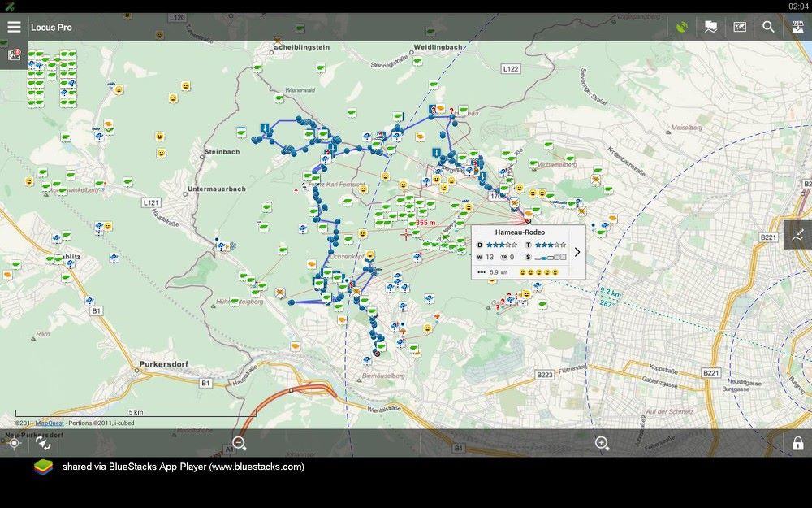Open the notification panel icon with red badge

tap(14, 55)
